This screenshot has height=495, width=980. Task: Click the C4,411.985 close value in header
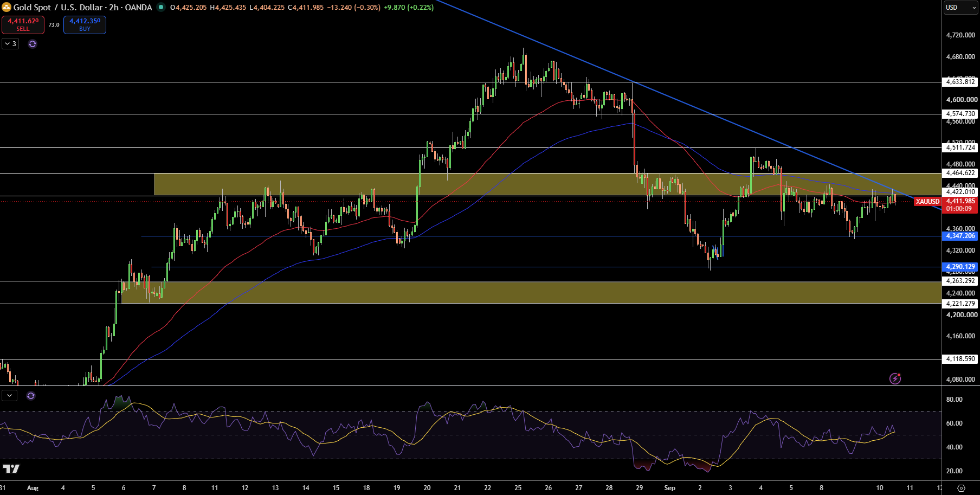click(x=306, y=8)
